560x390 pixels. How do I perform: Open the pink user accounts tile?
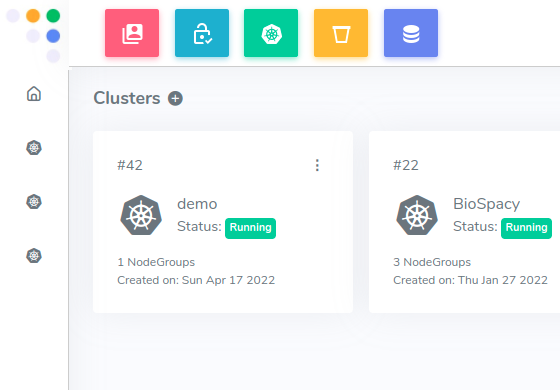pyautogui.click(x=132, y=33)
